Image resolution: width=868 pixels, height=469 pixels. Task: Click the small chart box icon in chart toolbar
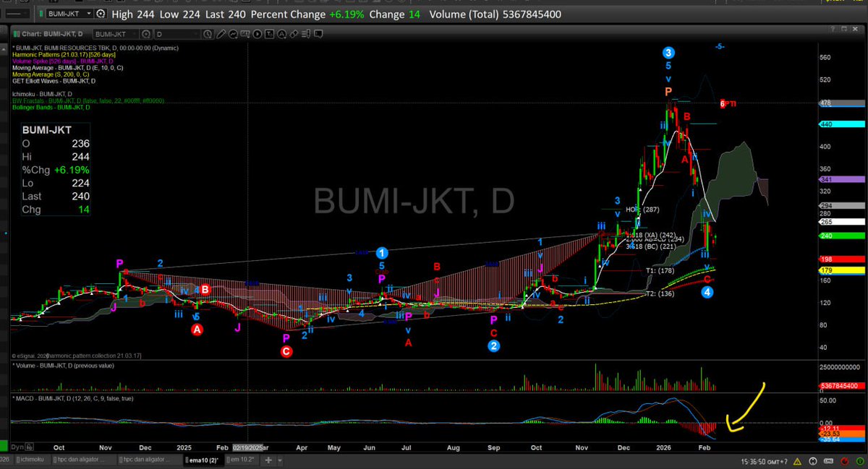coord(244,33)
